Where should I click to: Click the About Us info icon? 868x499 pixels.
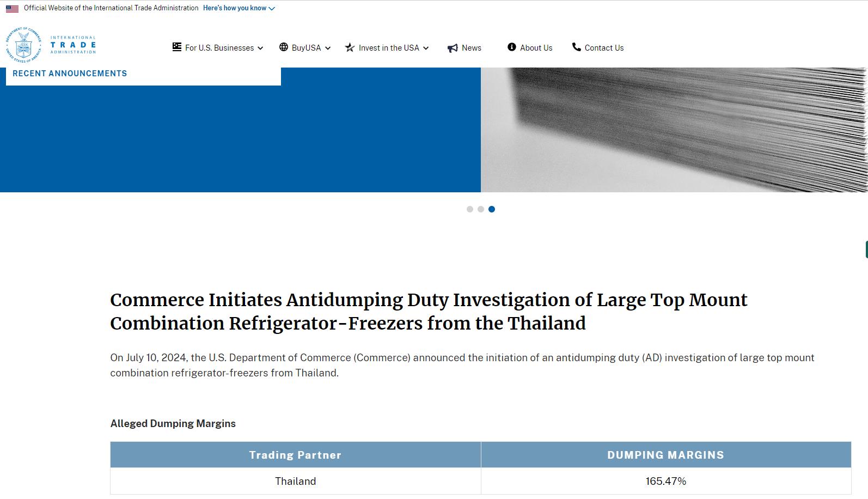[512, 47]
